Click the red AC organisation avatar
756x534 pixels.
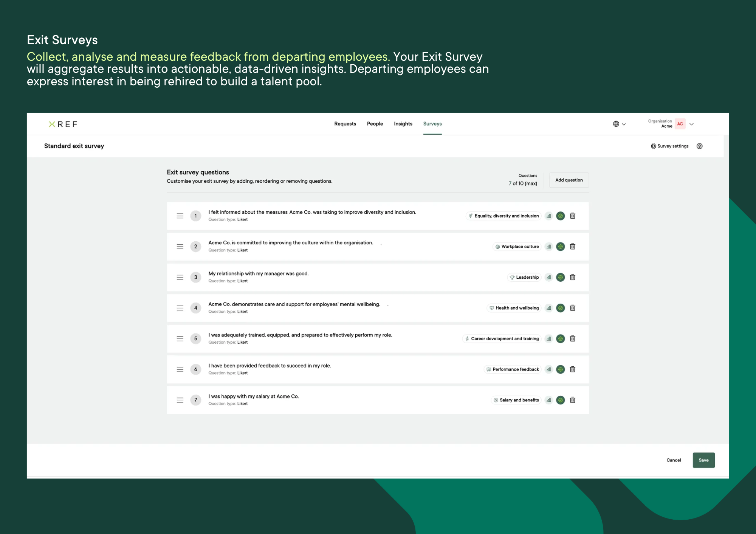point(680,124)
